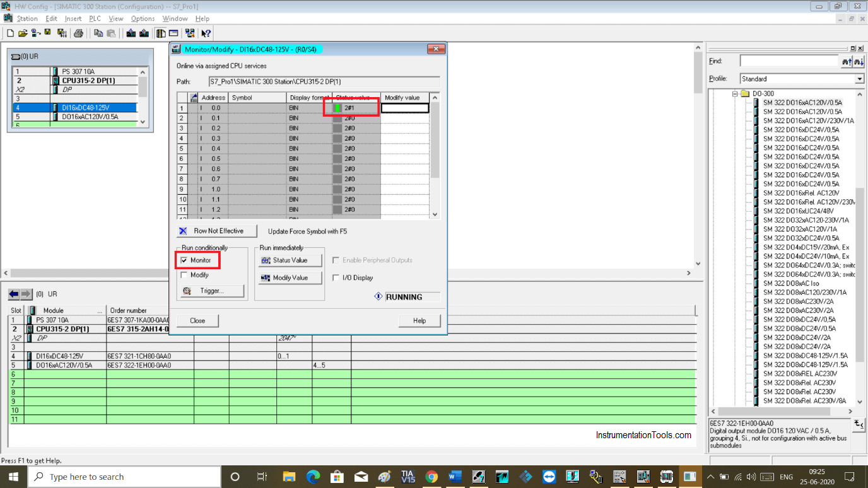The height and width of the screenshot is (488, 868).
Task: Click the Address column header
Action: click(x=213, y=98)
